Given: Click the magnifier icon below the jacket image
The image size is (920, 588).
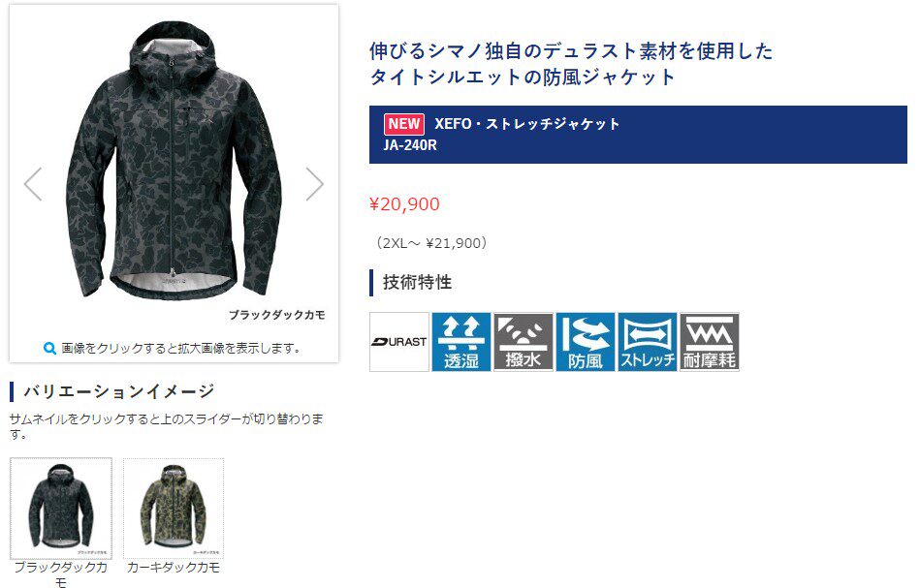Looking at the screenshot, I should [49, 348].
